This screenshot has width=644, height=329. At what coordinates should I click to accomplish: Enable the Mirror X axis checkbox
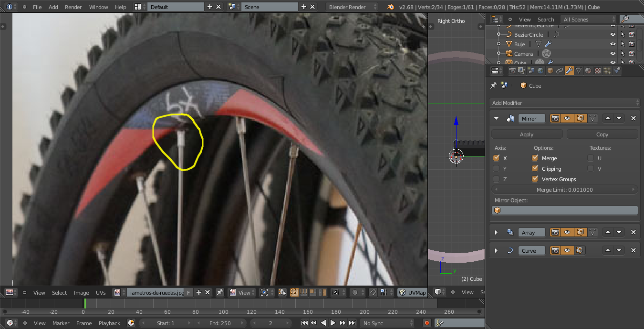[x=497, y=158]
